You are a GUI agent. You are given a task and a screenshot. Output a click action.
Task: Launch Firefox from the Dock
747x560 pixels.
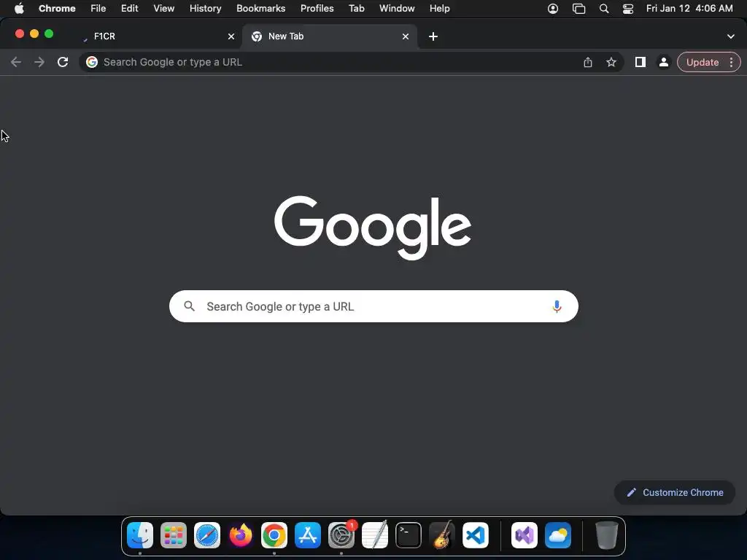coord(241,535)
